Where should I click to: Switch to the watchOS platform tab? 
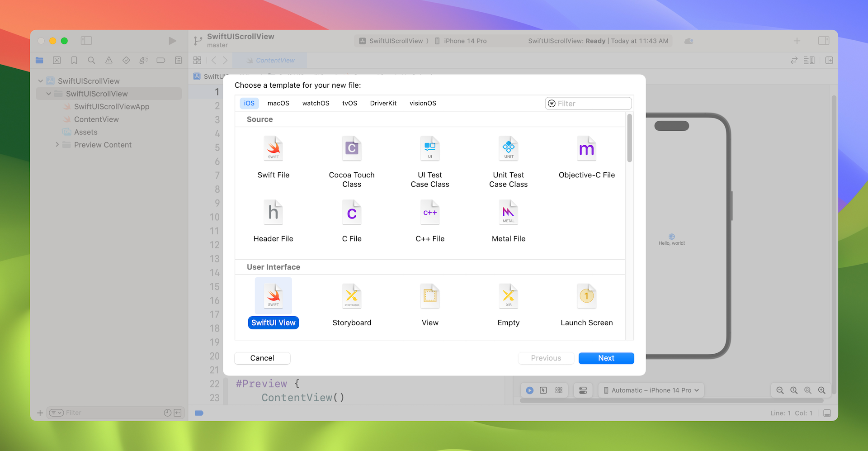click(316, 103)
